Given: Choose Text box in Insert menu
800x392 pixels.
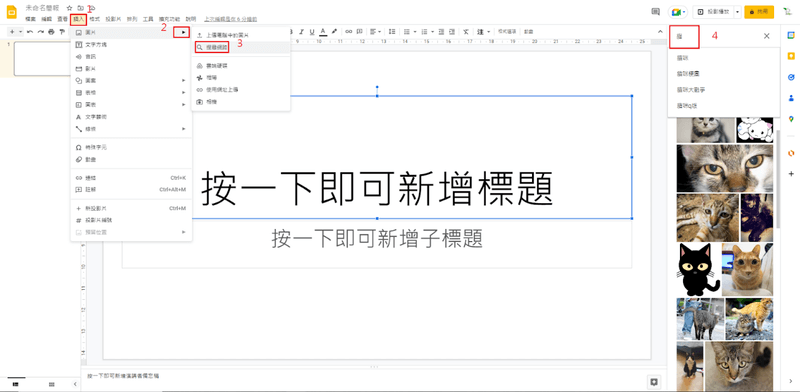Looking at the screenshot, I should click(131, 45).
